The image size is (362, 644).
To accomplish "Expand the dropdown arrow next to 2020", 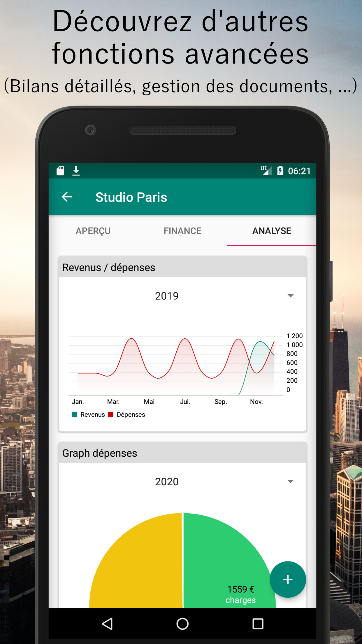I will [x=290, y=482].
